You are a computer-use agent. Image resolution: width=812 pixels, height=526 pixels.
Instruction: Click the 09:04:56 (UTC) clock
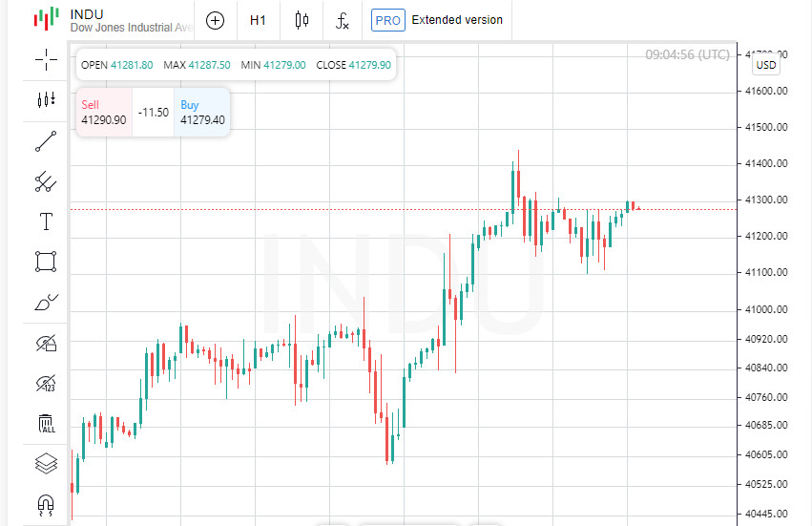(687, 54)
